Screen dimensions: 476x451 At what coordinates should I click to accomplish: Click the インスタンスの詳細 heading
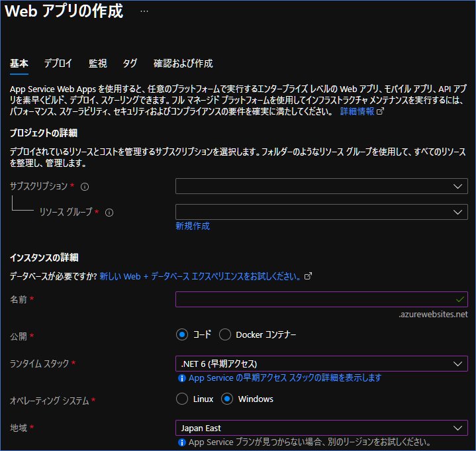point(44,258)
